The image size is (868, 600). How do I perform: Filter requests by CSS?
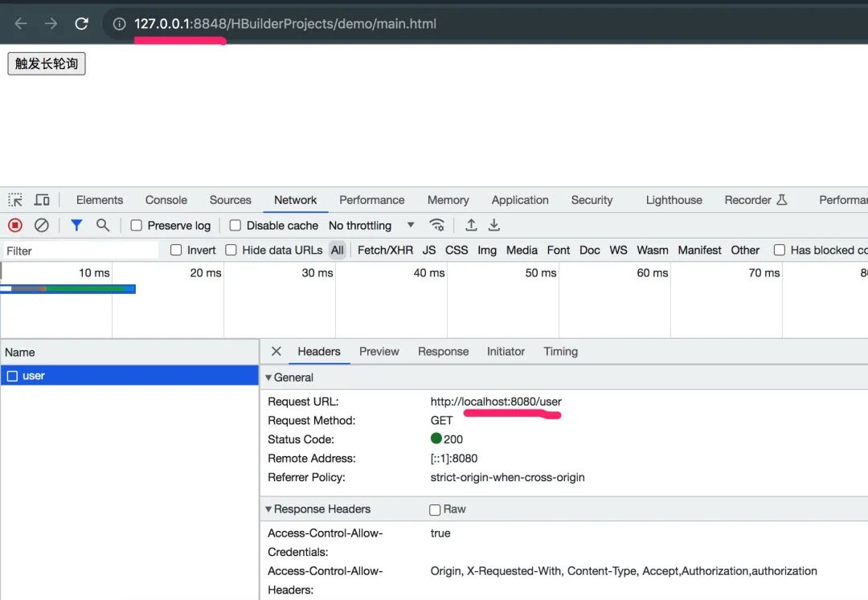(x=457, y=250)
